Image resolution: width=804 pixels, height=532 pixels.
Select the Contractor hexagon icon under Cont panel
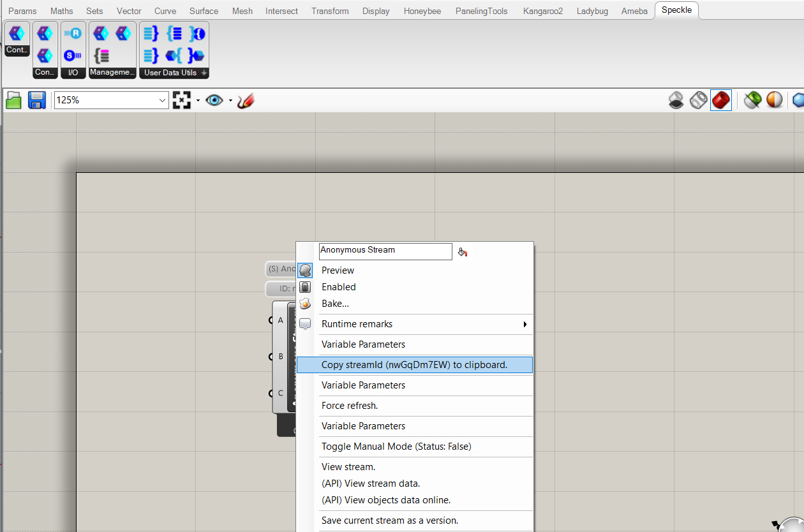(x=16, y=32)
